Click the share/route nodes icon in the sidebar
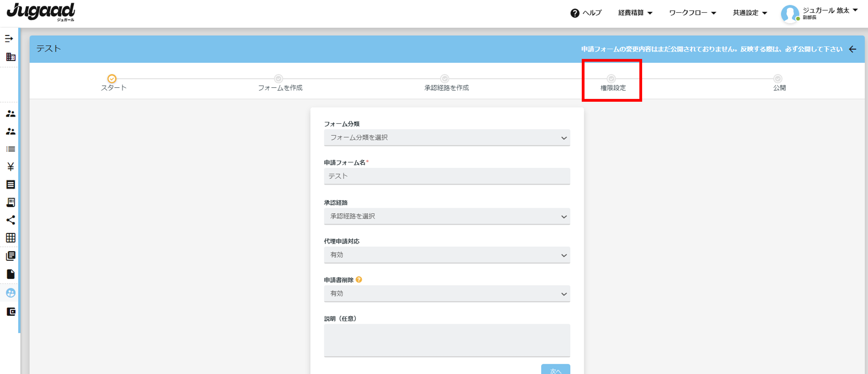 pos(10,220)
